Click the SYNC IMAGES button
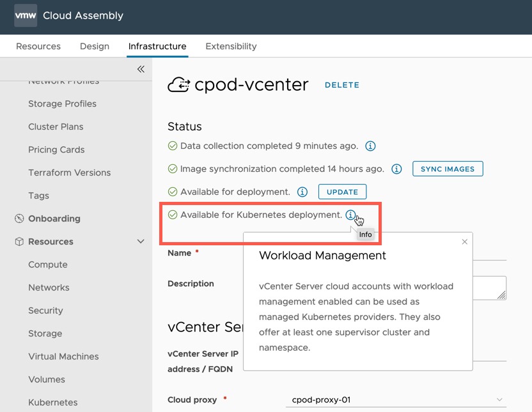This screenshot has height=412, width=532. (x=448, y=169)
